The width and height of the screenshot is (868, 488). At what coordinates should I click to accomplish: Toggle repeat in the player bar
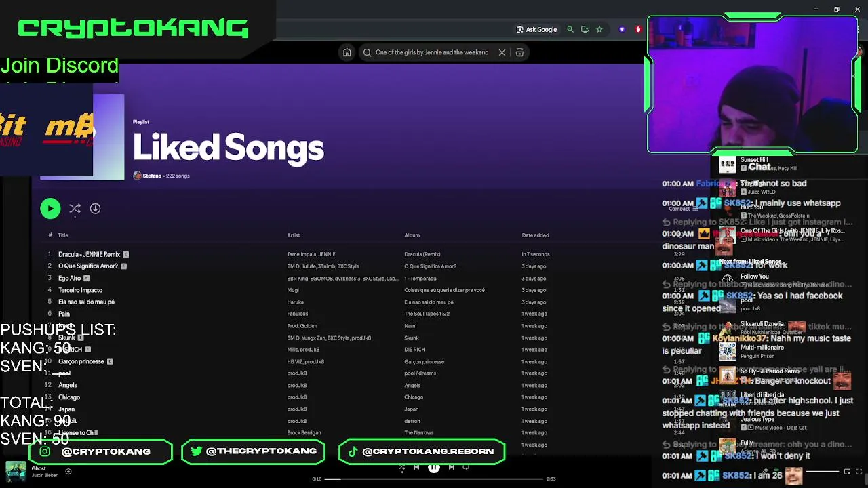click(466, 467)
